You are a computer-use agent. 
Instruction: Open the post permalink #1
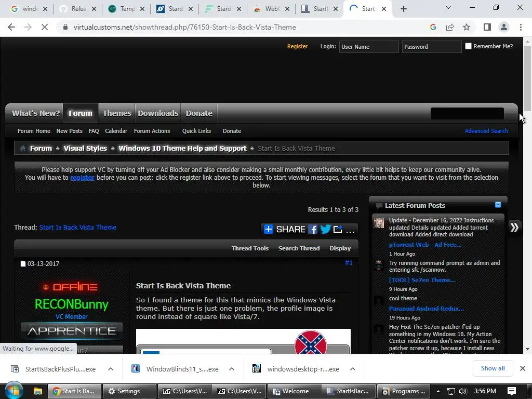click(349, 263)
